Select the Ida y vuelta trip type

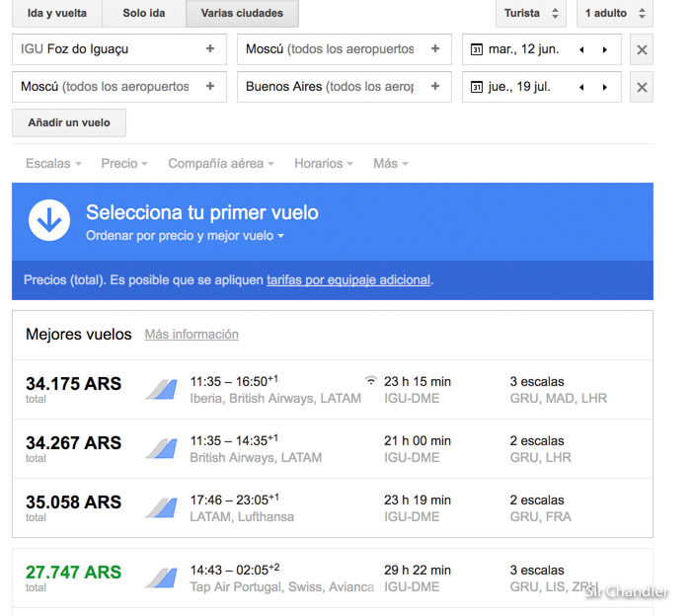point(56,14)
